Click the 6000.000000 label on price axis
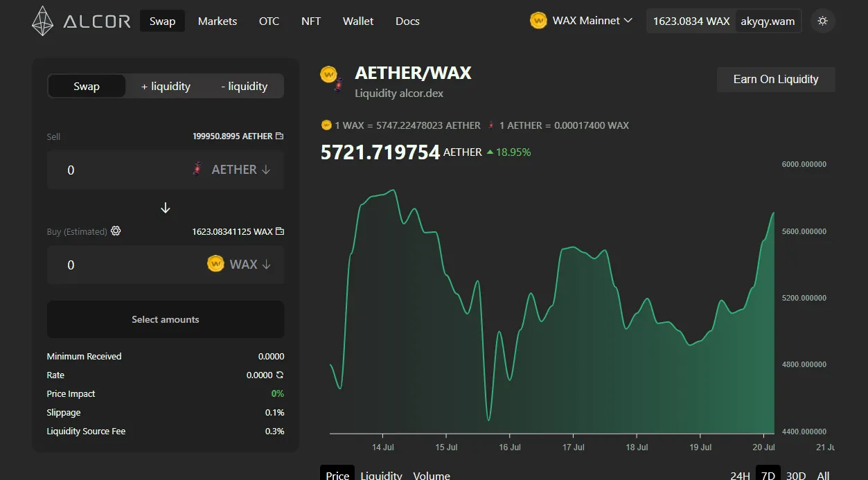 click(804, 164)
